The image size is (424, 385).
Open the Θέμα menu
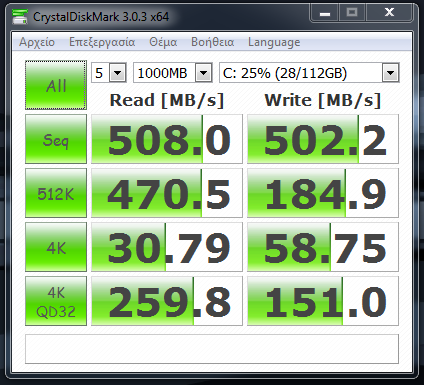(163, 42)
